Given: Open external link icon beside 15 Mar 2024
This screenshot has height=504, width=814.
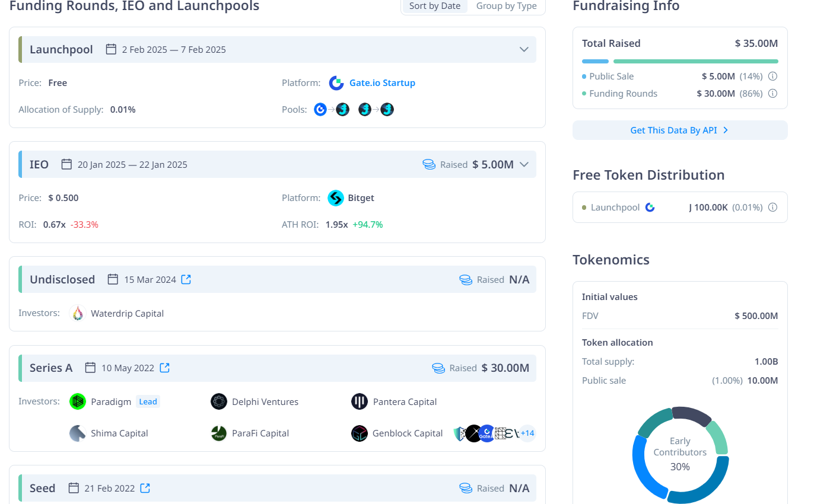Looking at the screenshot, I should point(186,279).
